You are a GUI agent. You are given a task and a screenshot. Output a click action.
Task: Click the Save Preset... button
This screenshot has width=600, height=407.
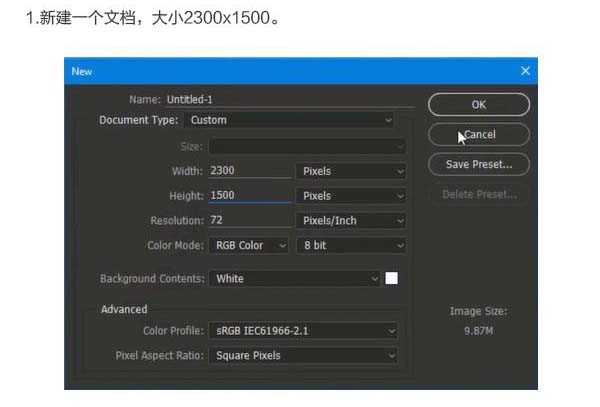478,164
